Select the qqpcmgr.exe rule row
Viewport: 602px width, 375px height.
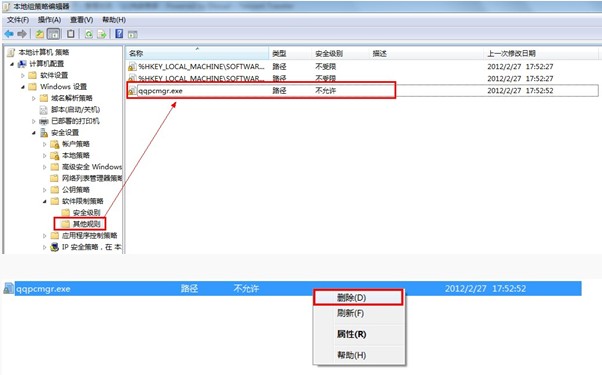pos(362,91)
